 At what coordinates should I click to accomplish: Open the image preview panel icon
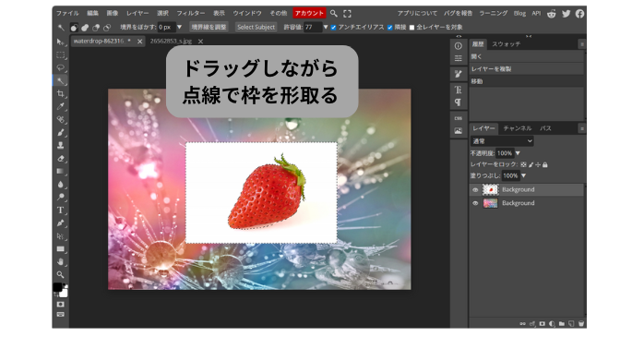tap(458, 131)
